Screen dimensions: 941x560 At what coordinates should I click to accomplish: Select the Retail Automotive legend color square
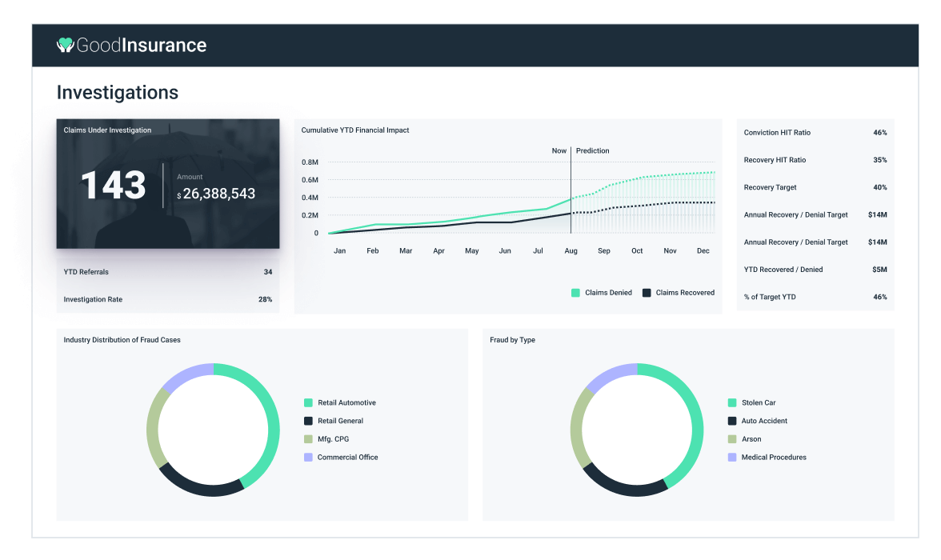pyautogui.click(x=308, y=403)
